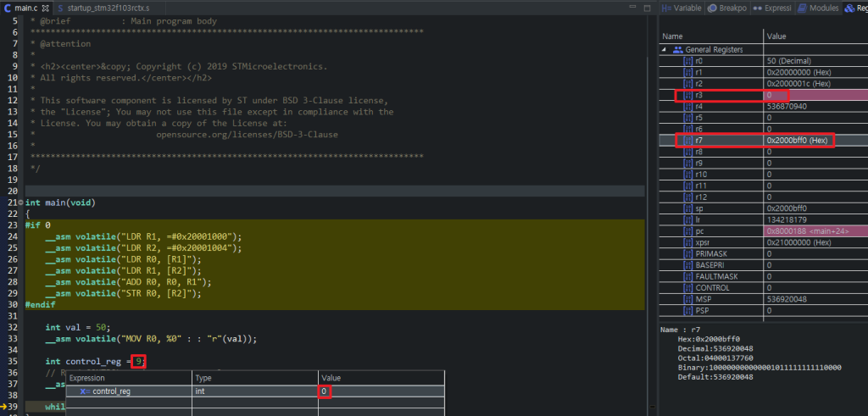Select control_reg expression row in popup

255,391
